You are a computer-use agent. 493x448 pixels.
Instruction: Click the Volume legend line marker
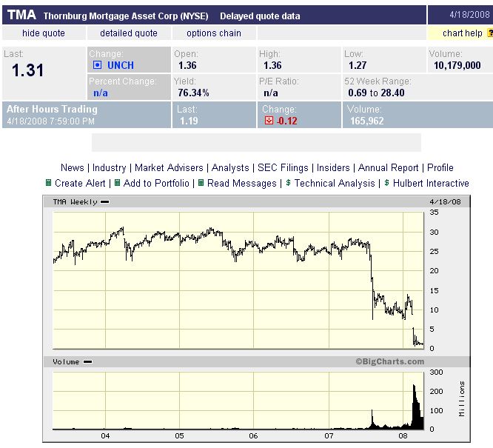pos(88,362)
